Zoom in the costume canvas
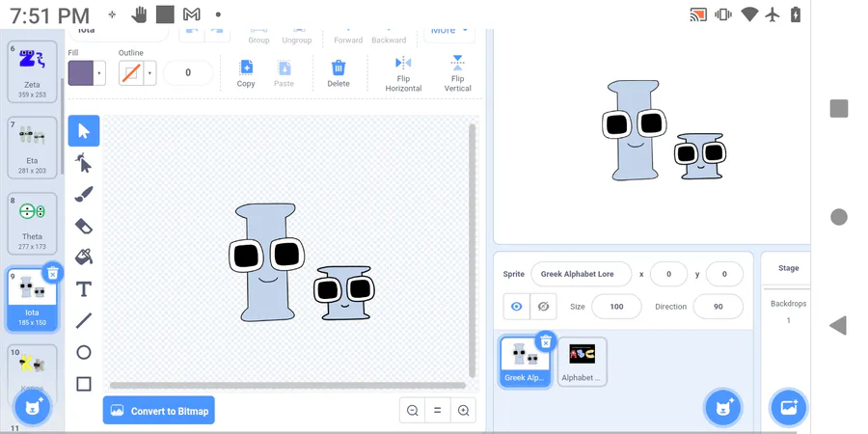868x434 pixels. point(463,411)
